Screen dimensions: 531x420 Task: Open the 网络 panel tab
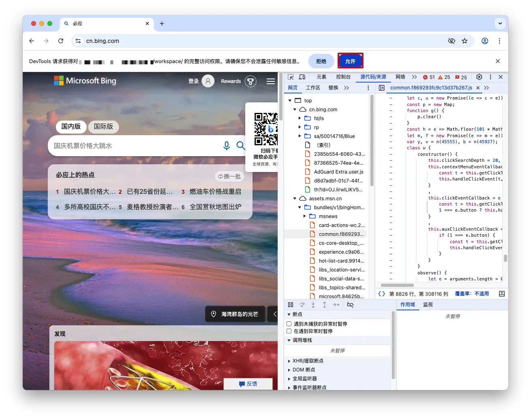tap(400, 77)
